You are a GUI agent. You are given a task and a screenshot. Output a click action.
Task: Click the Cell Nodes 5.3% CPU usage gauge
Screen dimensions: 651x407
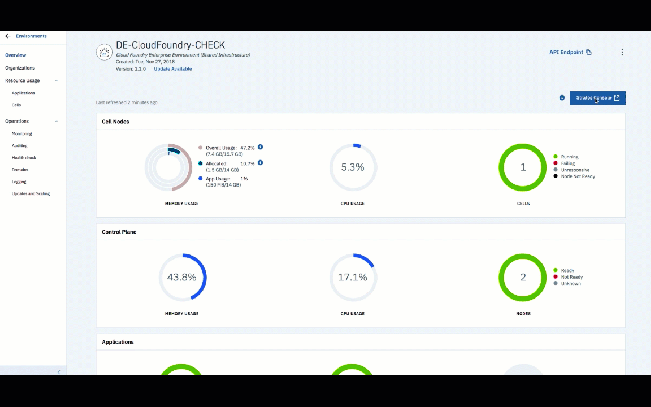point(351,167)
